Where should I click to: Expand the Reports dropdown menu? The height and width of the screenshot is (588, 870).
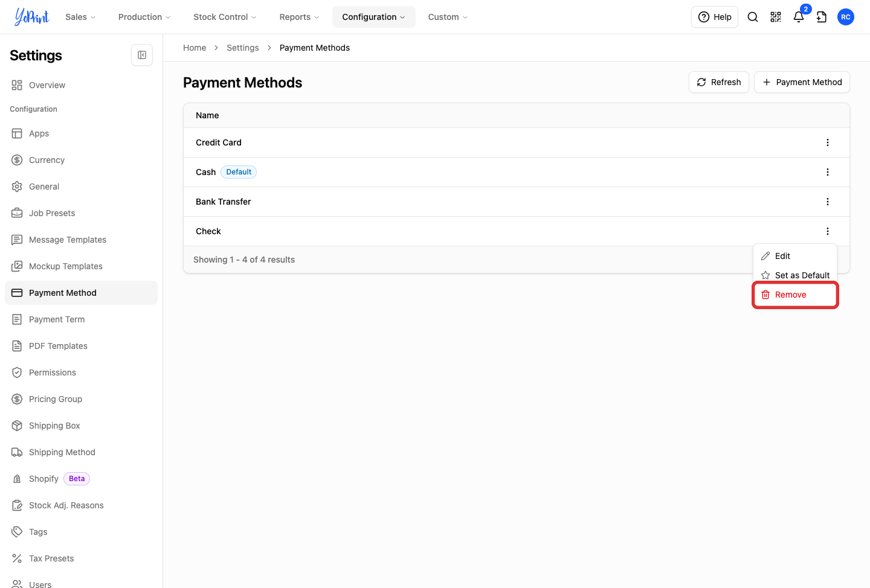pyautogui.click(x=299, y=17)
